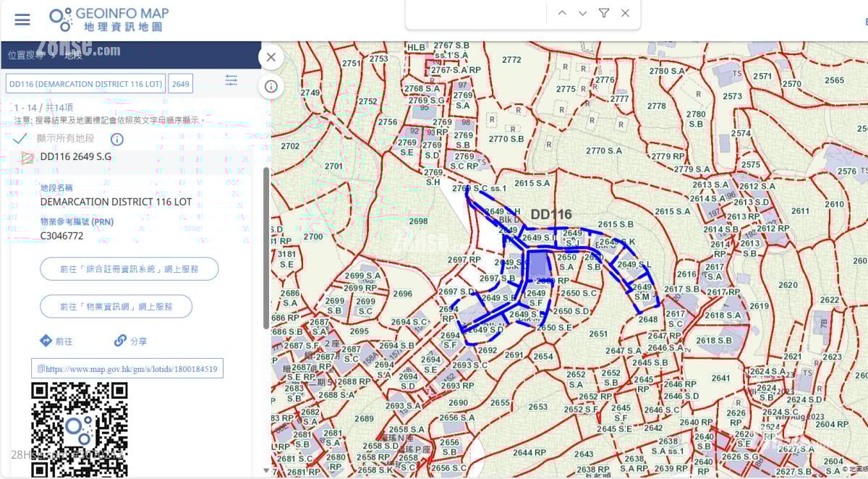Close the side panel with the round X button
Screen dimensions: 868x479
[271, 57]
